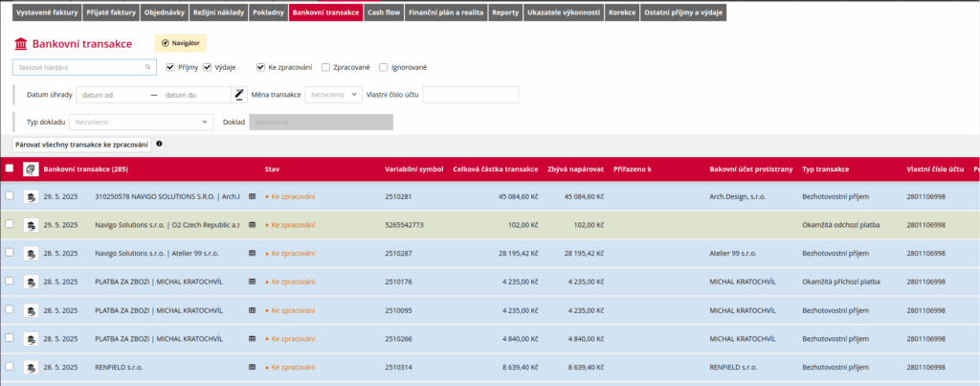Click the bank building icon beside page title
The height and width of the screenshot is (386, 980).
pyautogui.click(x=21, y=44)
